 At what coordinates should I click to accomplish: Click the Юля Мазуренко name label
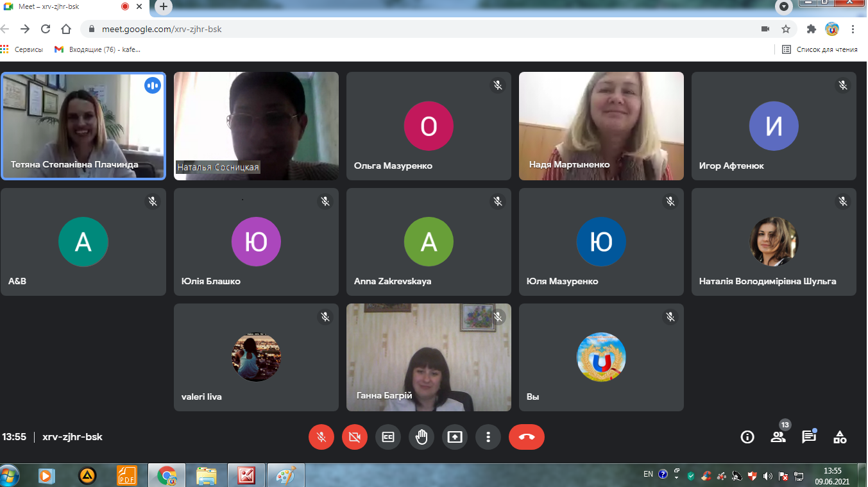563,281
